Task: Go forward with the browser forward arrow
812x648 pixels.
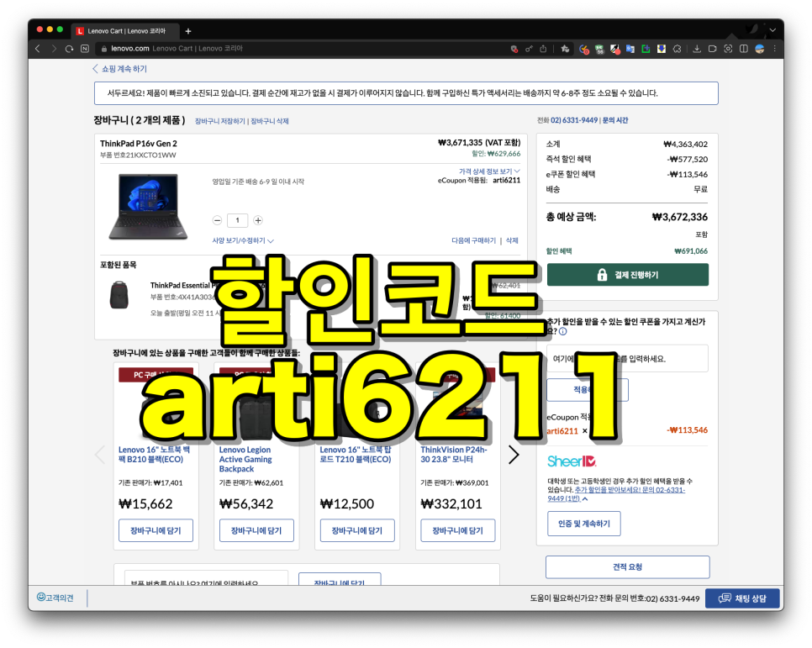Action: click(x=54, y=49)
